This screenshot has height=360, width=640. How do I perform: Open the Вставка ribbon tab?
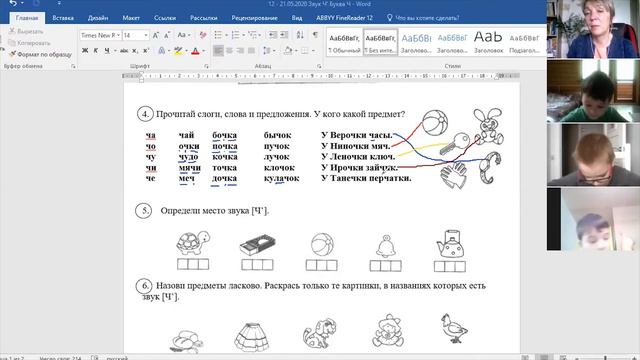[x=63, y=18]
